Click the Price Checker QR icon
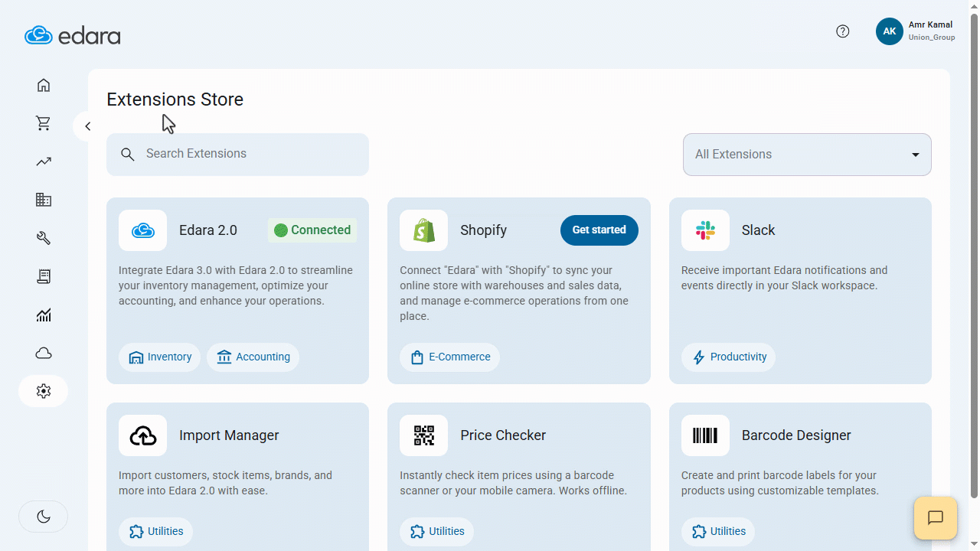Viewport: 980px width, 551px height. [x=423, y=435]
